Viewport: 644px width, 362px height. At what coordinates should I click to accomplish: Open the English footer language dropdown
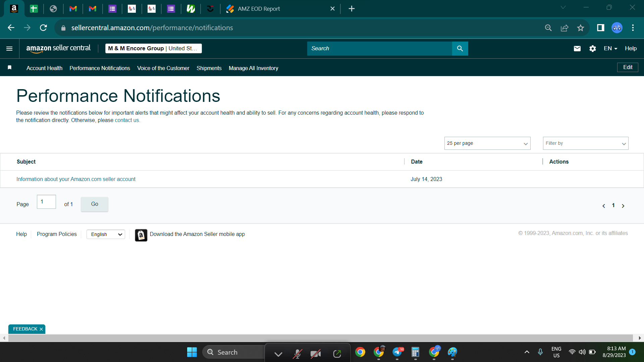point(106,234)
